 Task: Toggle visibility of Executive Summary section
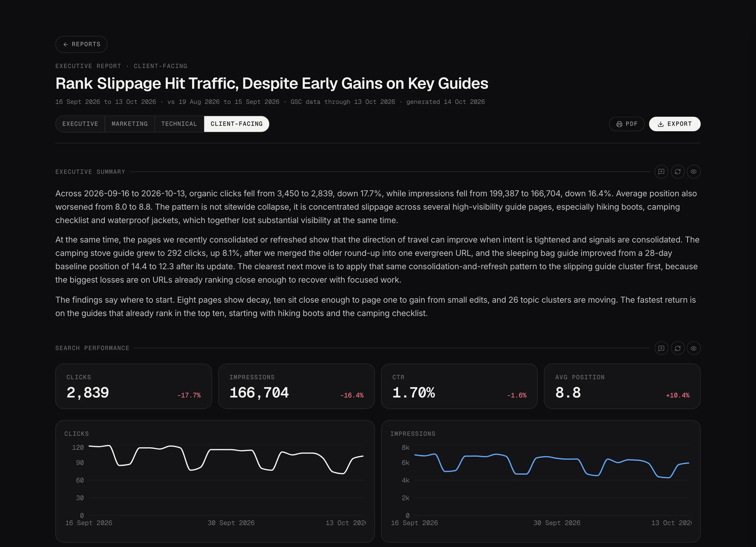click(x=694, y=172)
